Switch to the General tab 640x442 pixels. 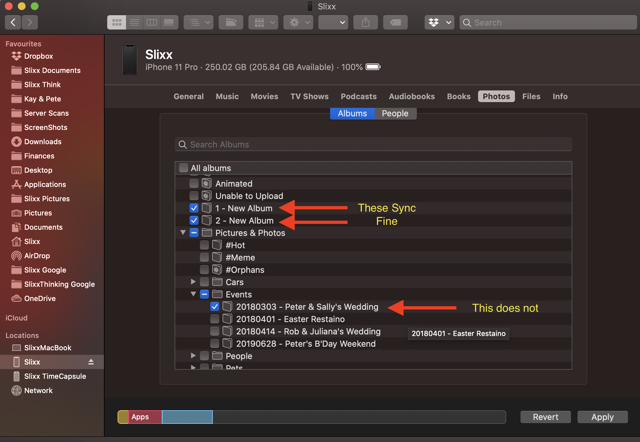tap(189, 96)
